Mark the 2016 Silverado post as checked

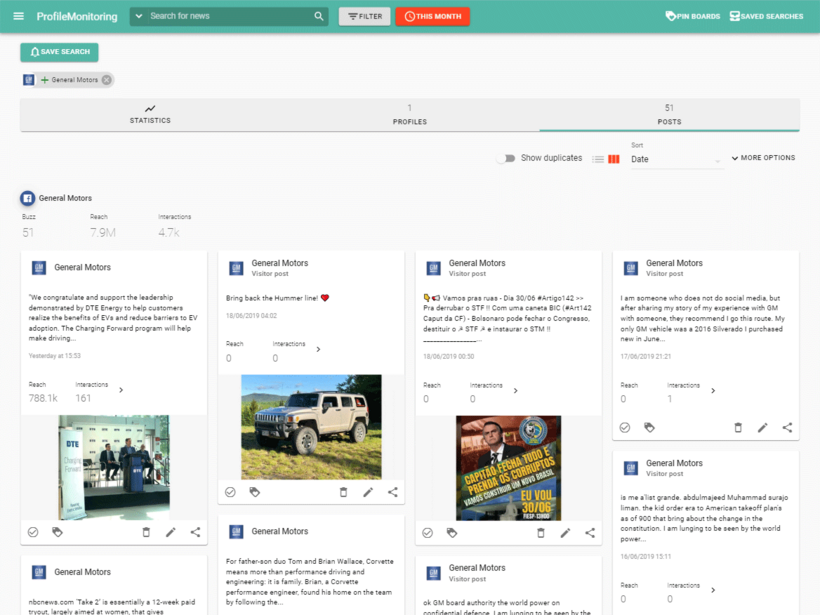click(624, 428)
